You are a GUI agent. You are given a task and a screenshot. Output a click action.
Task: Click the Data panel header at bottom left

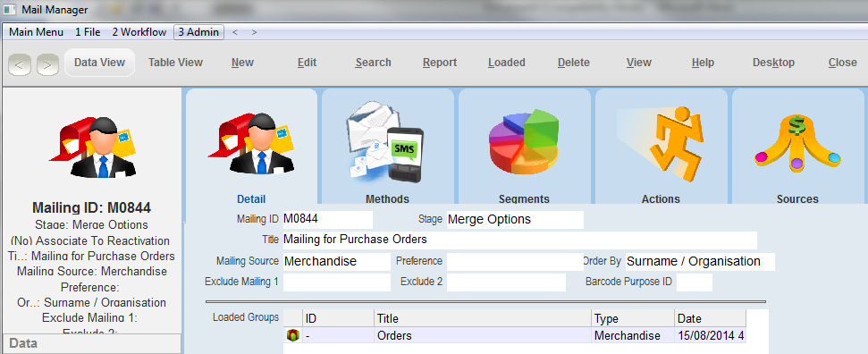click(91, 343)
